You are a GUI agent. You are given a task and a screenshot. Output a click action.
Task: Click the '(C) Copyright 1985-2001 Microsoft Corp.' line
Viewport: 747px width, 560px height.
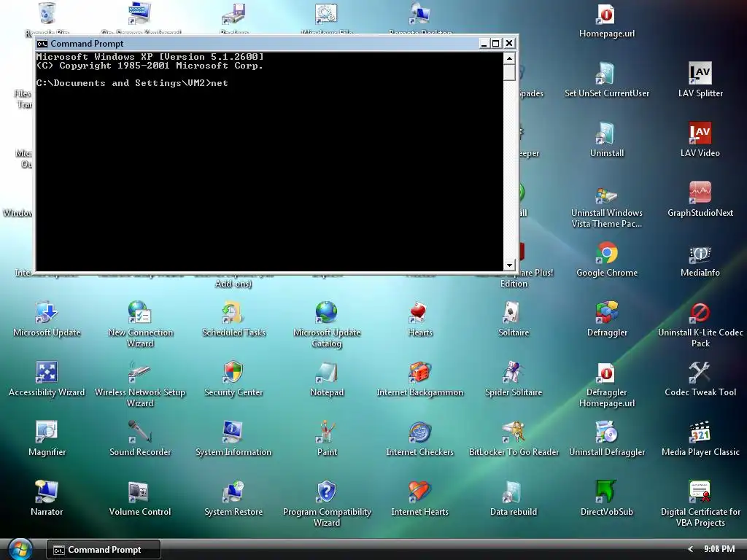click(x=150, y=66)
